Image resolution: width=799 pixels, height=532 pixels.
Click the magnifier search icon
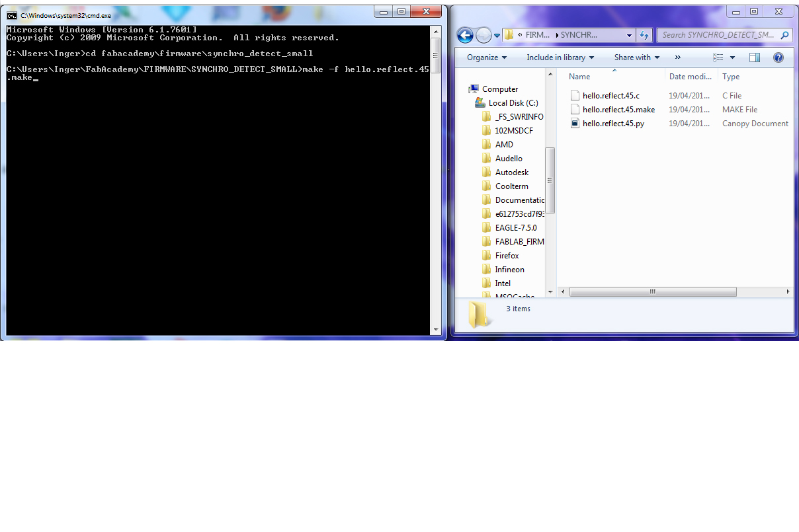(785, 35)
